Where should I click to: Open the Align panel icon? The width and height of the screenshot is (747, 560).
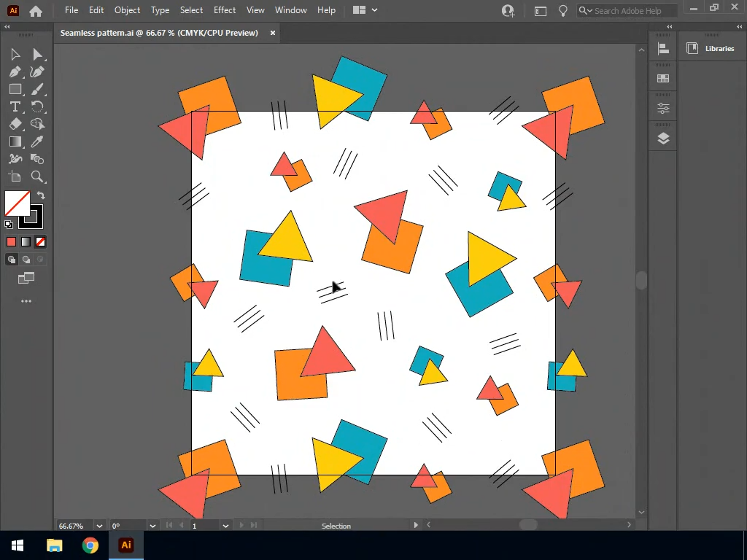[x=663, y=49]
